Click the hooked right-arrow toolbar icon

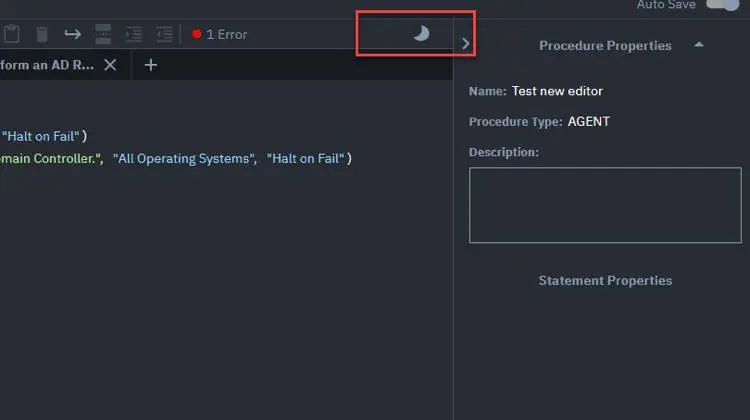click(x=73, y=34)
